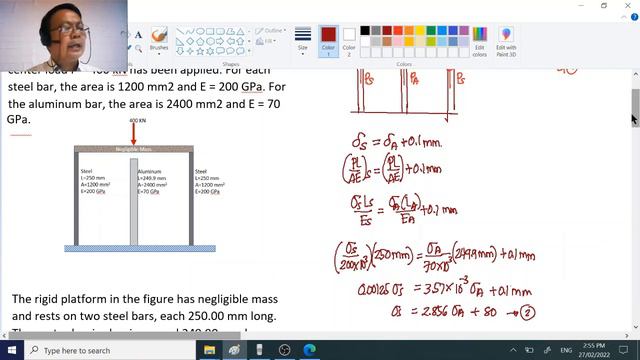Select the Polygon shape
This screenshot has height=360, width=640.
(x=230, y=31)
